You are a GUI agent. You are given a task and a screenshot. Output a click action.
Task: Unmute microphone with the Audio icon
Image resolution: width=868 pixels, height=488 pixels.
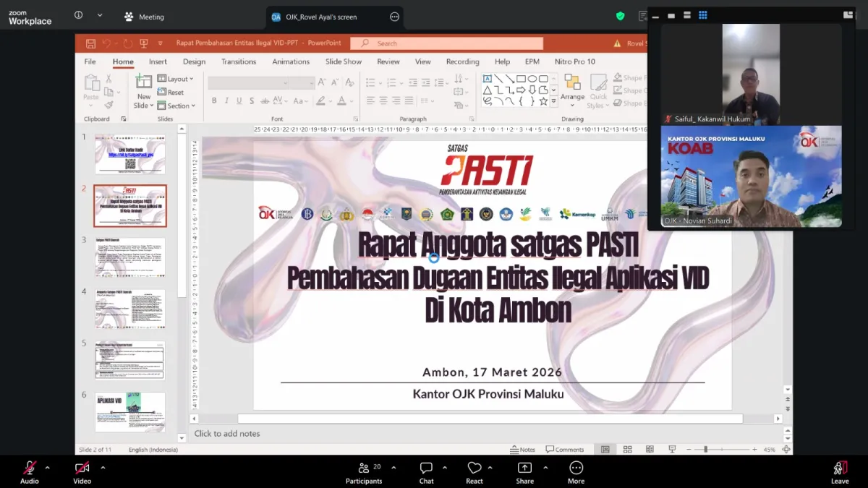tap(30, 468)
